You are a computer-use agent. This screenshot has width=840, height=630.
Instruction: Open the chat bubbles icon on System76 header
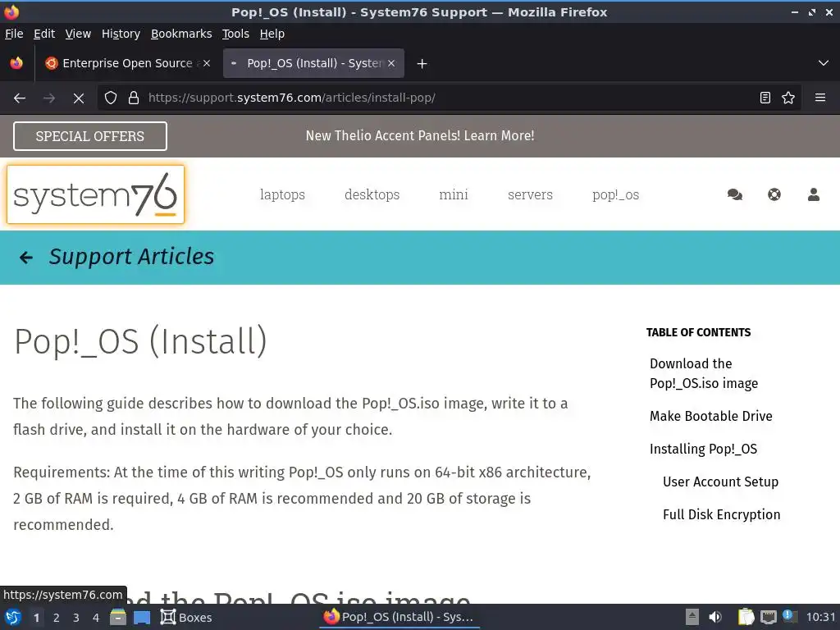(x=734, y=194)
